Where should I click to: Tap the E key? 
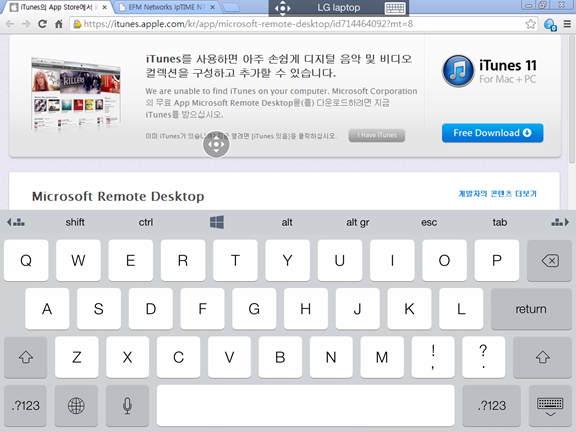pyautogui.click(x=130, y=260)
